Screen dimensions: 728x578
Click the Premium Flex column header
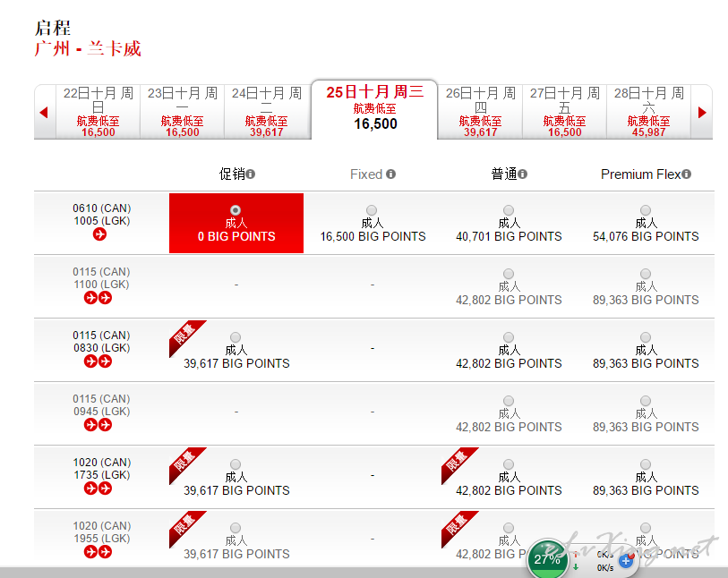[x=641, y=174]
